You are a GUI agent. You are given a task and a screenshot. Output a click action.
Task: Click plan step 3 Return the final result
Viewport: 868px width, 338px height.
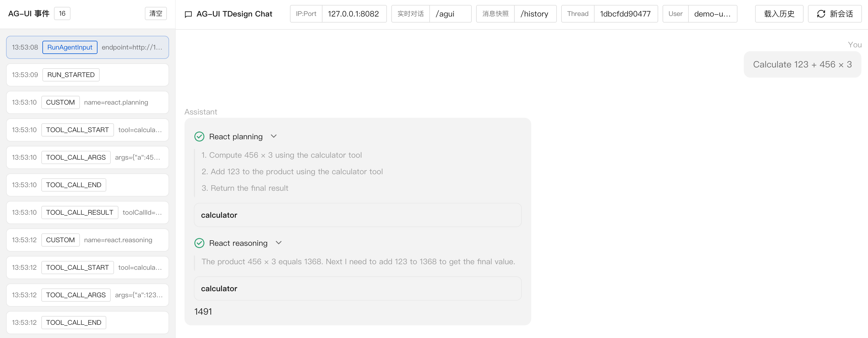(245, 188)
